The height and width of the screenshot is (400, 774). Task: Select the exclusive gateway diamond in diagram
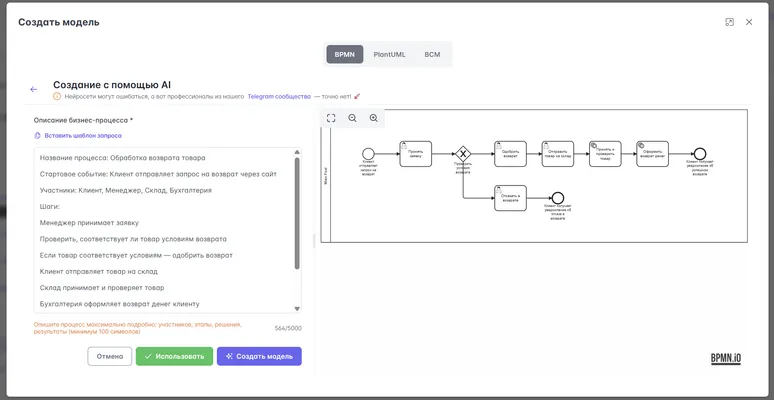tap(463, 153)
